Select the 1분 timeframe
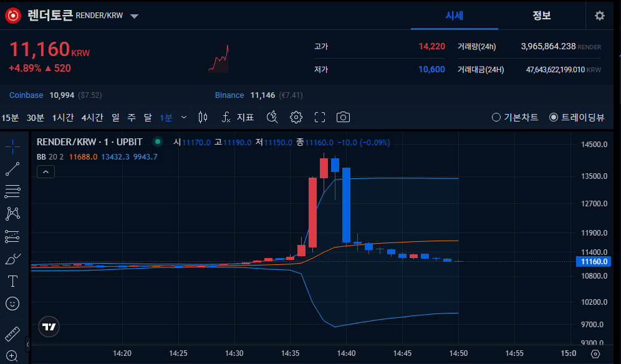 coord(166,117)
